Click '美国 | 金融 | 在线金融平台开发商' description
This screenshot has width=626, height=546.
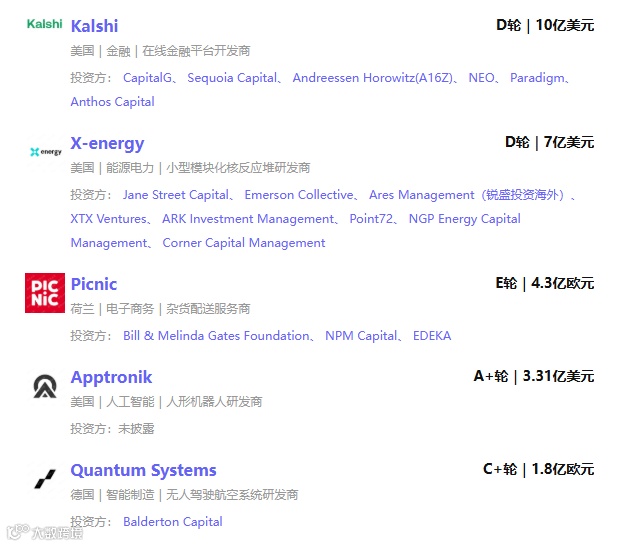(160, 51)
